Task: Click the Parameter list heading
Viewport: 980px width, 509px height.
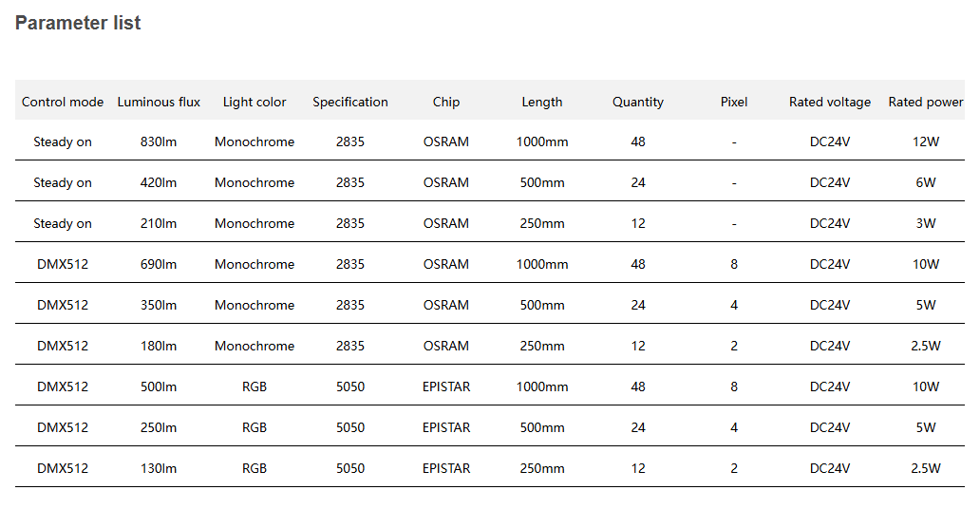Action: click(x=78, y=24)
